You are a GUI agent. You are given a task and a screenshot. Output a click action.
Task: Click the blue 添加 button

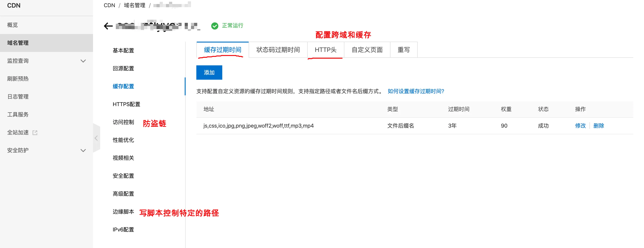(209, 73)
